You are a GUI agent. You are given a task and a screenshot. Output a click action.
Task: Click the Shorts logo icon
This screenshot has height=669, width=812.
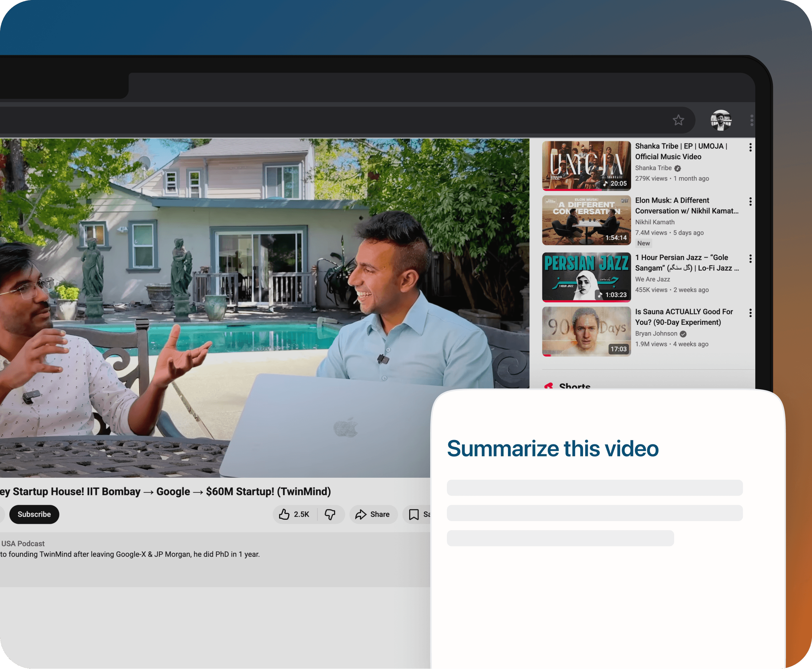549,386
